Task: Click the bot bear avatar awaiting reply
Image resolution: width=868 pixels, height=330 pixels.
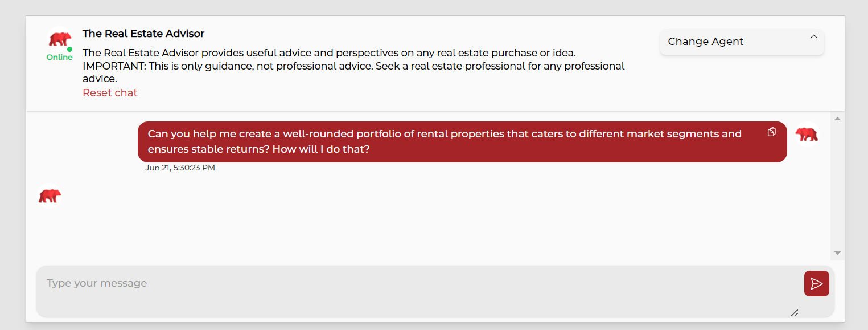Action: [x=50, y=196]
